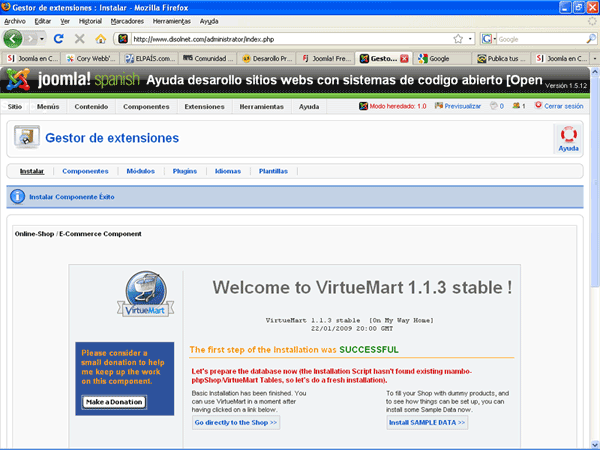The height and width of the screenshot is (450, 600).
Task: Open the Herramientas admin menu
Action: click(261, 106)
